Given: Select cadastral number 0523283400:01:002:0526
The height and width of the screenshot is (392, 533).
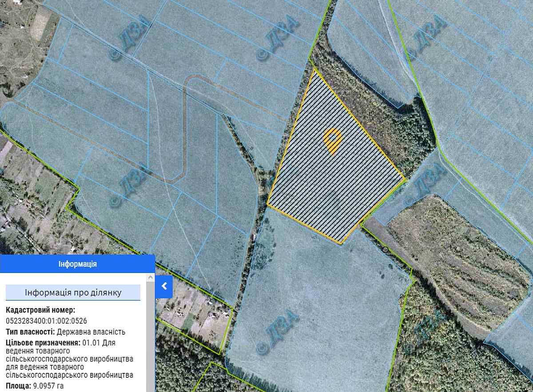Looking at the screenshot, I should (47, 320).
